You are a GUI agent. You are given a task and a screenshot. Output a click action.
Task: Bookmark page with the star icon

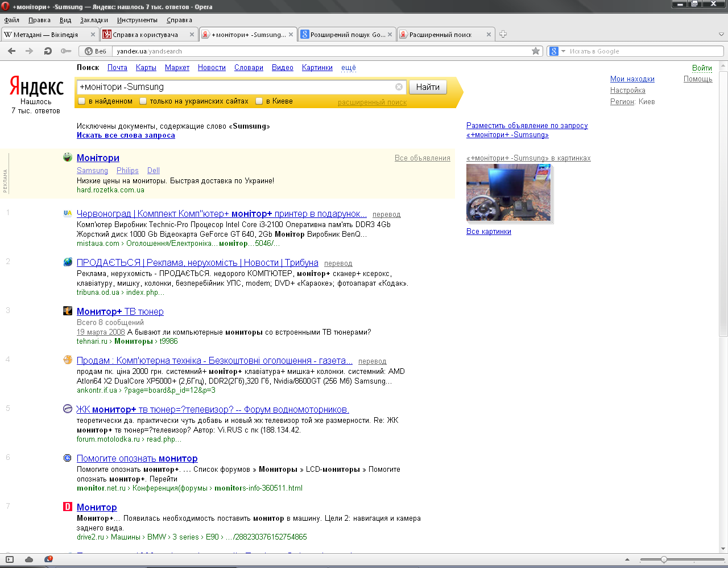click(x=535, y=51)
